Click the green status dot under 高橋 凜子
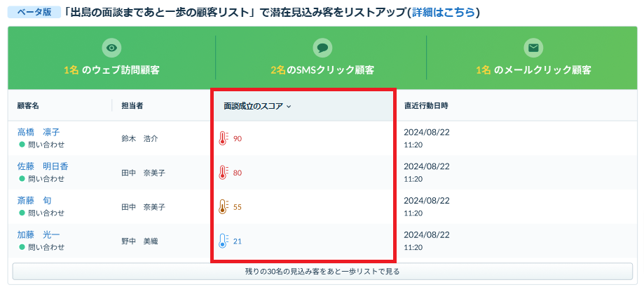644x292 pixels. point(22,145)
